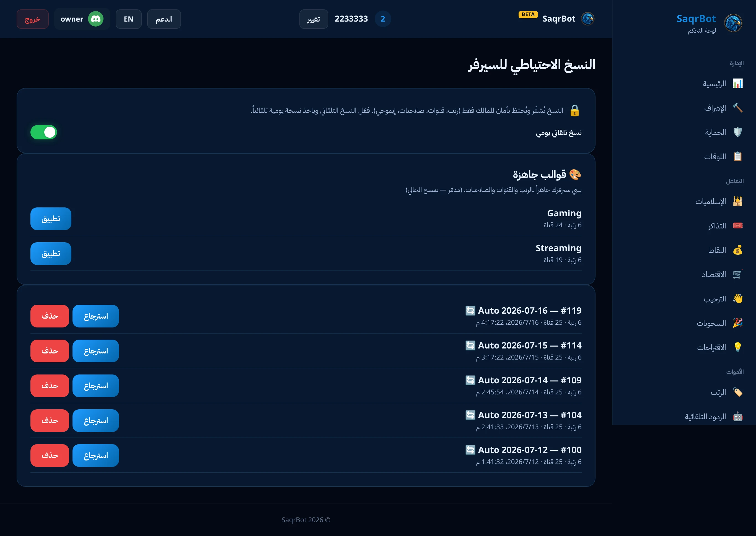Image resolution: width=756 pixels, height=536 pixels.
Task: Click the palette icon beside قوالب جاهزة
Action: [x=575, y=174]
